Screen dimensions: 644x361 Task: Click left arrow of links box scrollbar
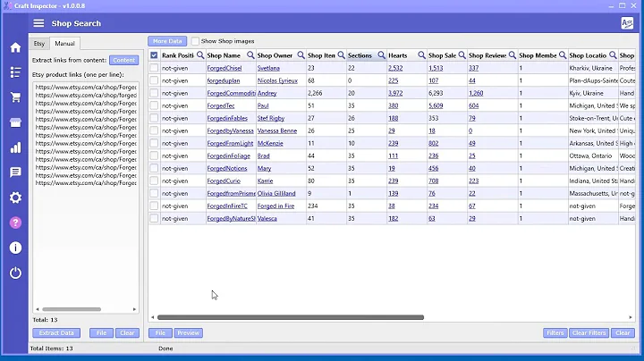tap(38, 309)
